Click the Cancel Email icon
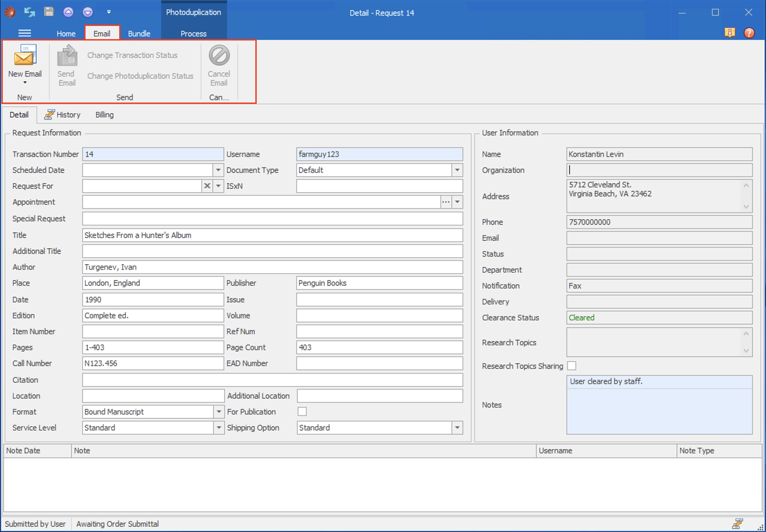Viewport: 766px width, 532px height. 219,55
